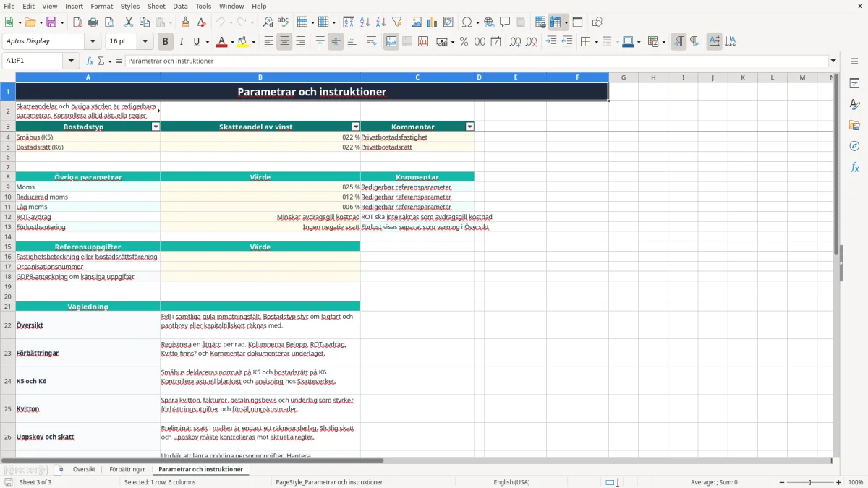Insert a chart
This screenshot has height=488, width=868.
click(433, 22)
